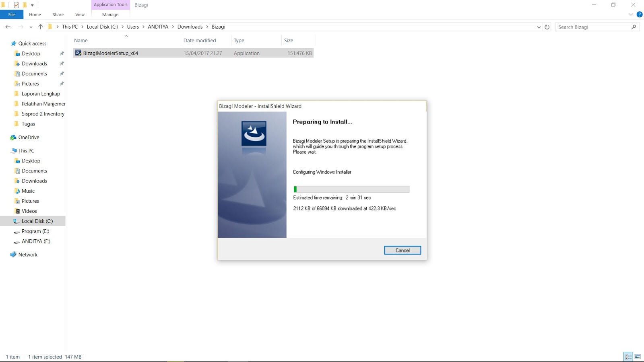644x362 pixels.
Task: Open Explorer Help via question mark icon
Action: (639, 14)
